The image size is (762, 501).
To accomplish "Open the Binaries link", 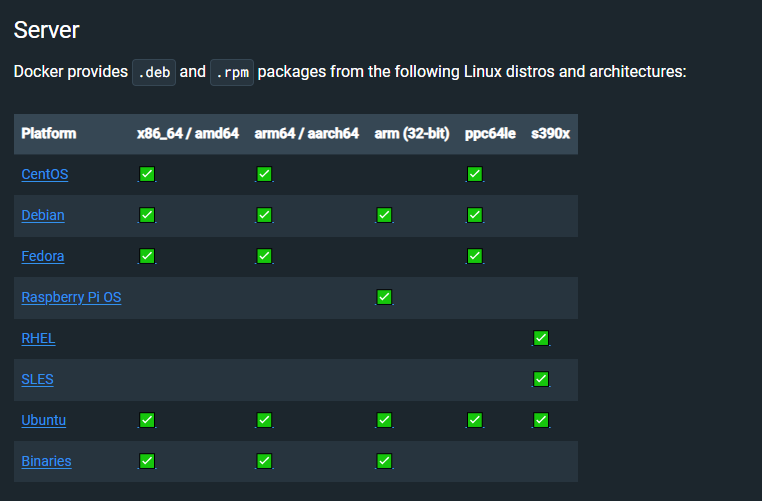I will [46, 461].
